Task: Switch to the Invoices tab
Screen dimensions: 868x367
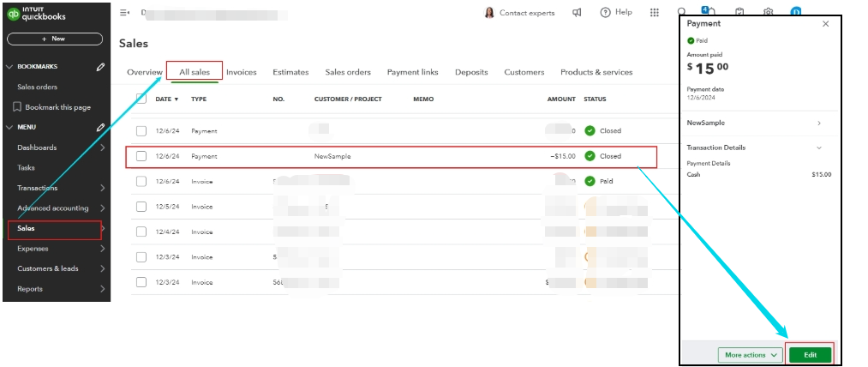Action: click(x=241, y=72)
